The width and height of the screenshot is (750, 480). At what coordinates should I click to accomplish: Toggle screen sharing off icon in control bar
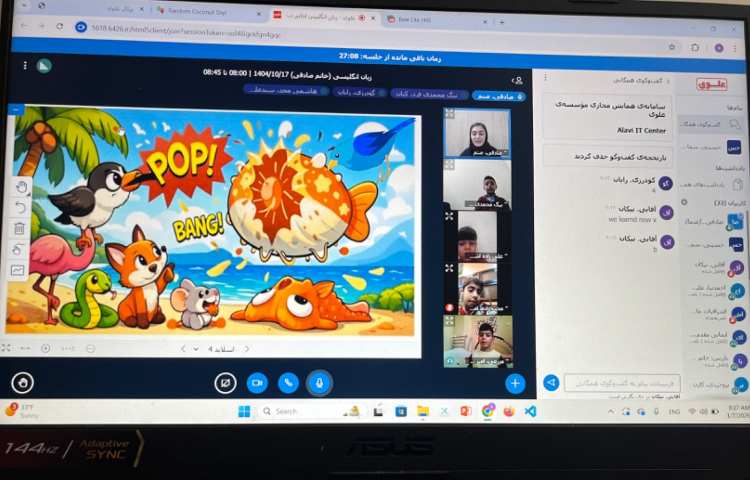coord(225,383)
